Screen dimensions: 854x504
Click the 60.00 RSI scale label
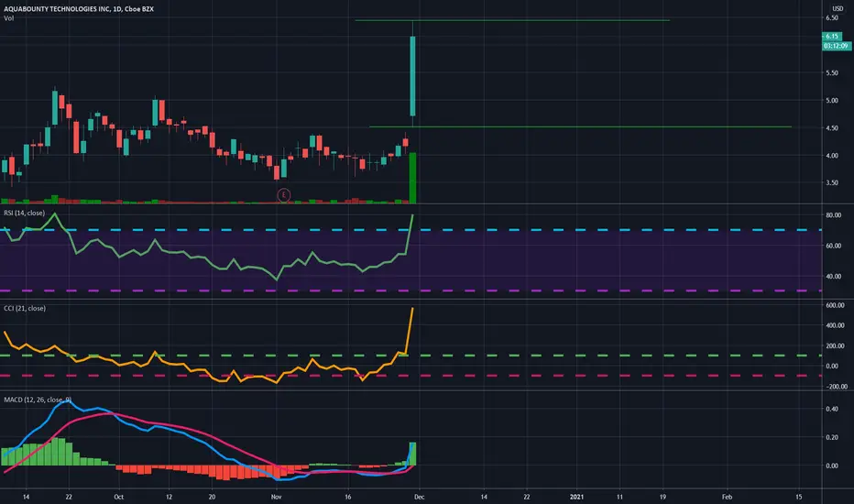click(833, 247)
